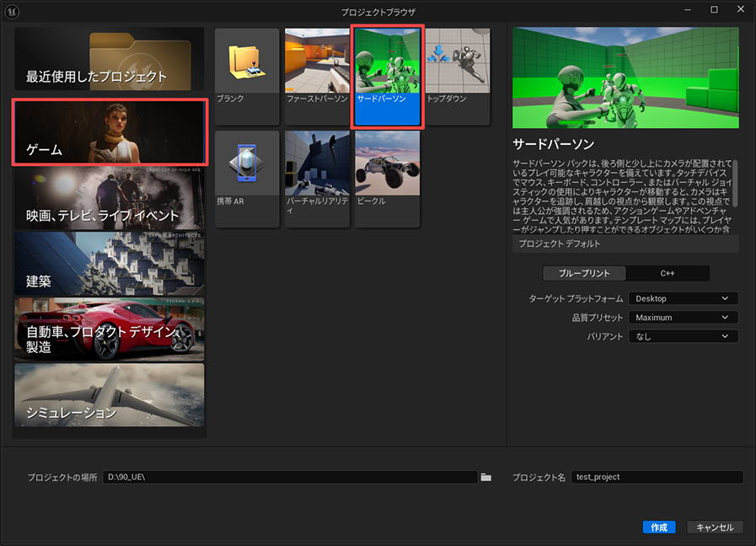Maximize the project browser window

(714, 9)
